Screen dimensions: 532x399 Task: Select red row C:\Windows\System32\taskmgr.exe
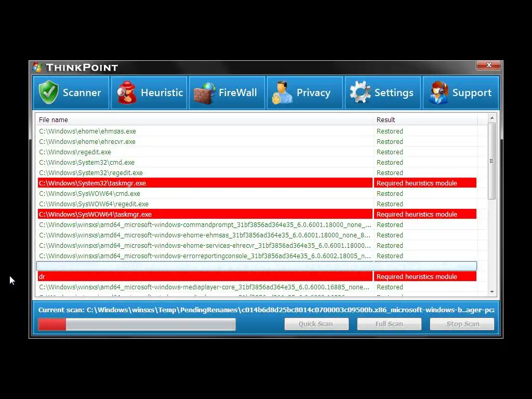[x=257, y=183]
